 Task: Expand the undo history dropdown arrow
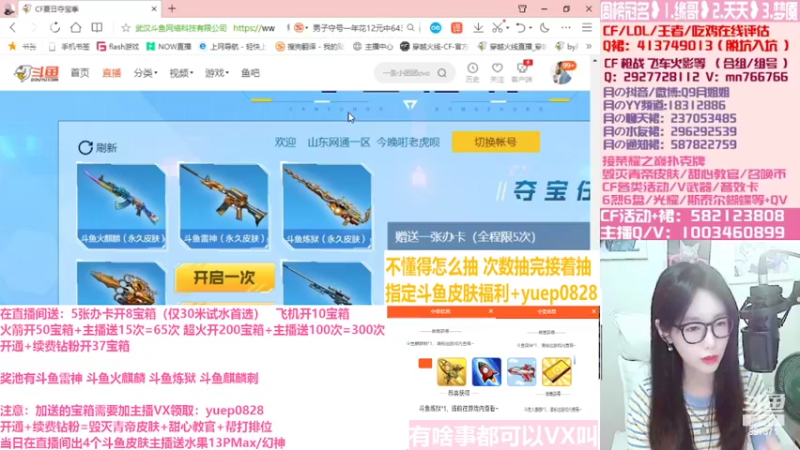coord(531,28)
